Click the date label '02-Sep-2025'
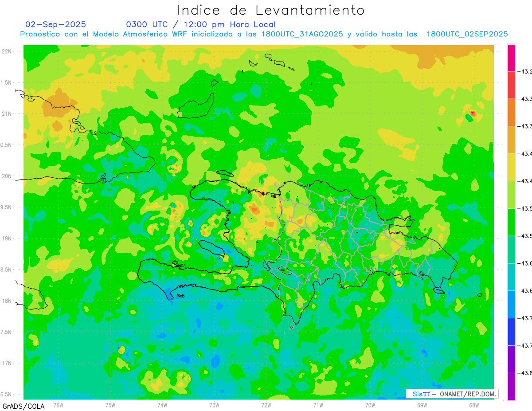 pyautogui.click(x=56, y=24)
